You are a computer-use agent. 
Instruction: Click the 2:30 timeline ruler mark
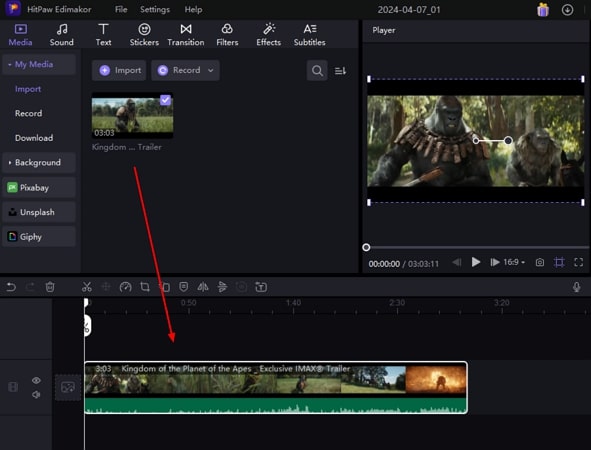[397, 303]
